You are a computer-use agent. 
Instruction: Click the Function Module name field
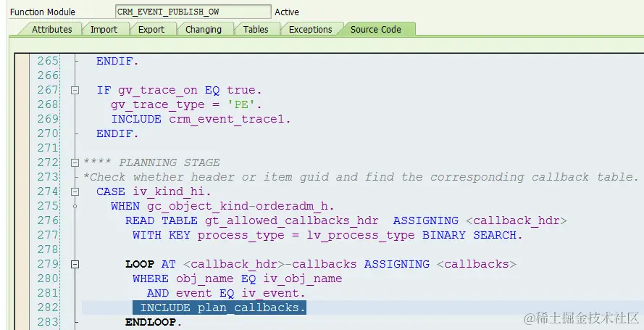tap(193, 12)
